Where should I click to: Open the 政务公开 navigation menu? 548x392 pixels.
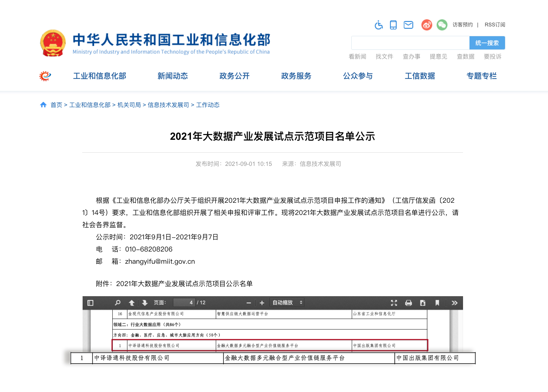click(234, 76)
